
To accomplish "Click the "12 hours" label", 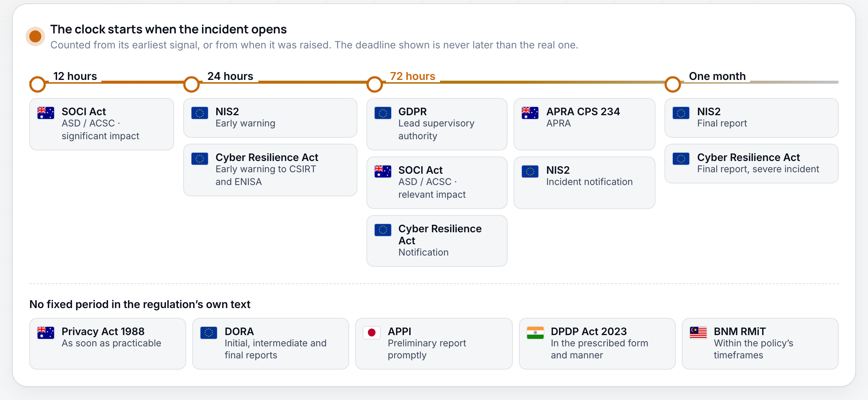I will click(75, 76).
